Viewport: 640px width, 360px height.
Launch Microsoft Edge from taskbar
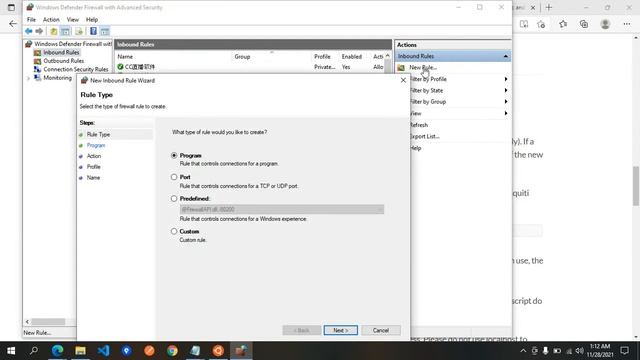click(57, 351)
